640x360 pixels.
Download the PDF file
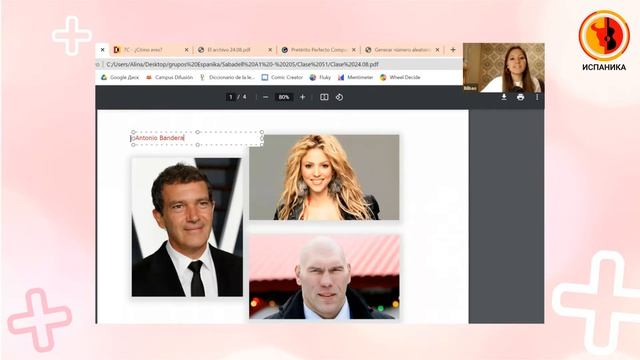504,97
